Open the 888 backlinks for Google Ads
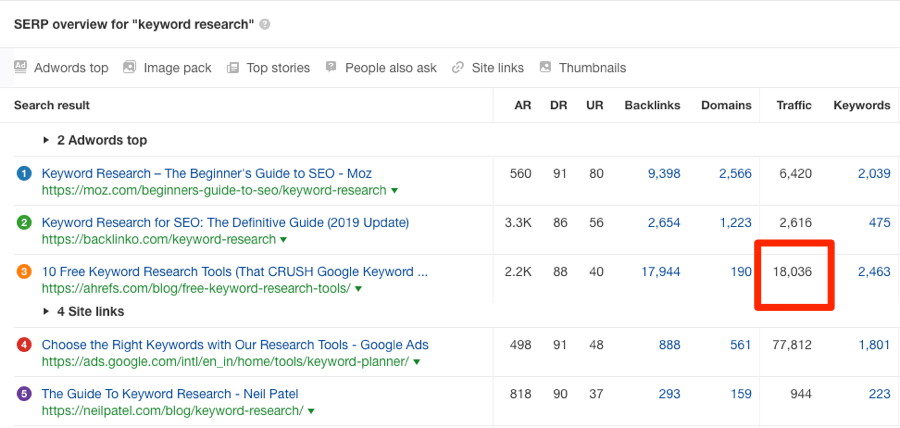Screen dimensions: 900x428 (670, 345)
